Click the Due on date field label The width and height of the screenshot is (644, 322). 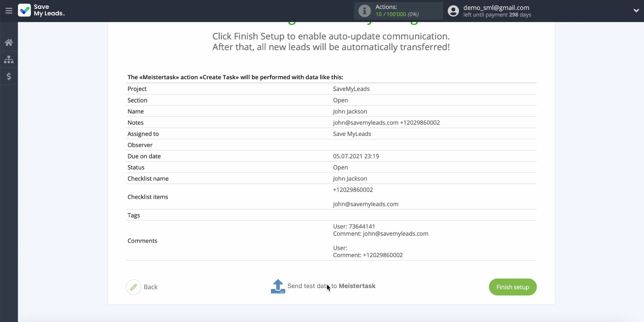[144, 156]
